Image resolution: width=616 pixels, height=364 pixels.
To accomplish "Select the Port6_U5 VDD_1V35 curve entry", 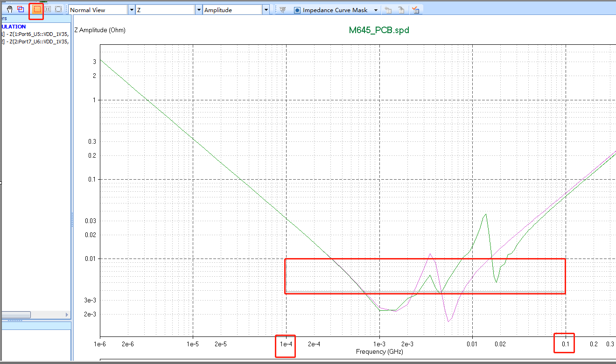I will click(35, 34).
